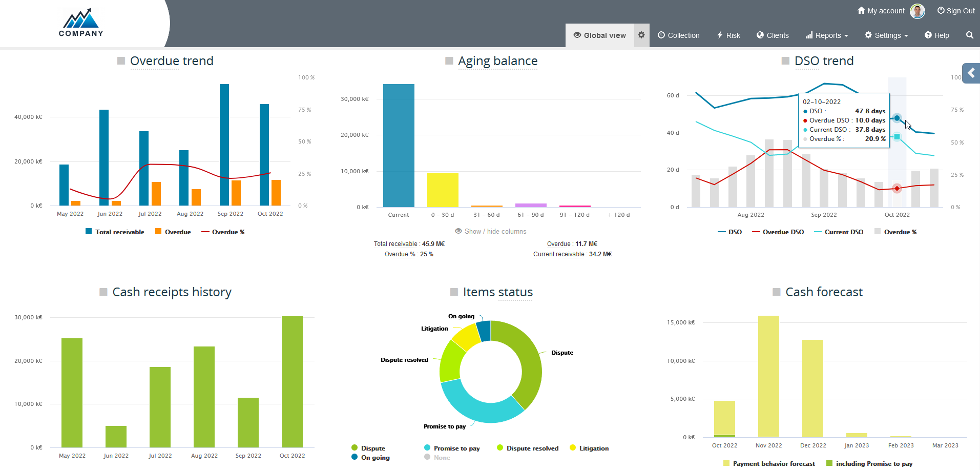Open My account link
This screenshot has height=470, width=980.
pos(881,11)
